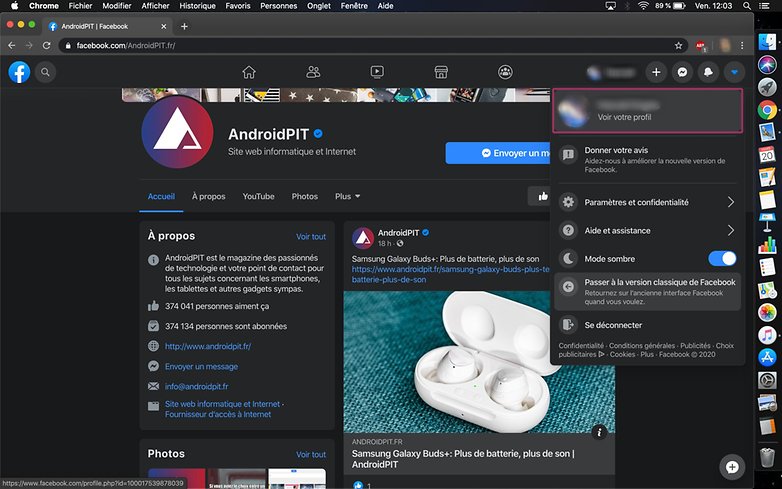Click the Cookies footer link
The image size is (782, 489).
click(x=622, y=354)
